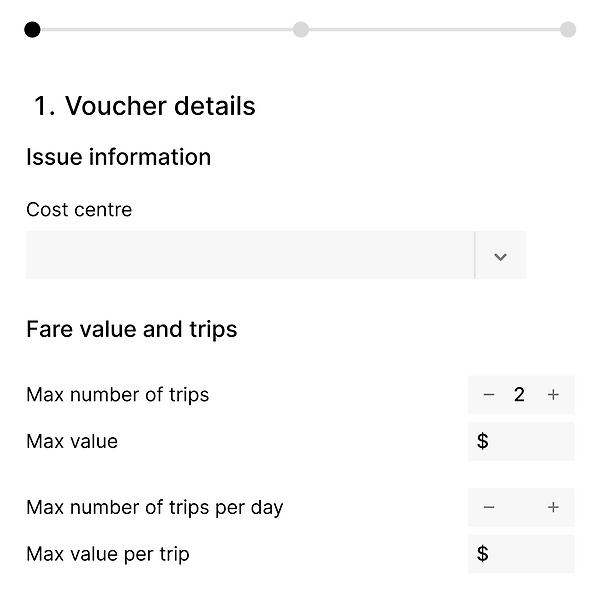The height and width of the screenshot is (606, 600).
Task: Decrease the Max number of trips value
Action: (489, 395)
